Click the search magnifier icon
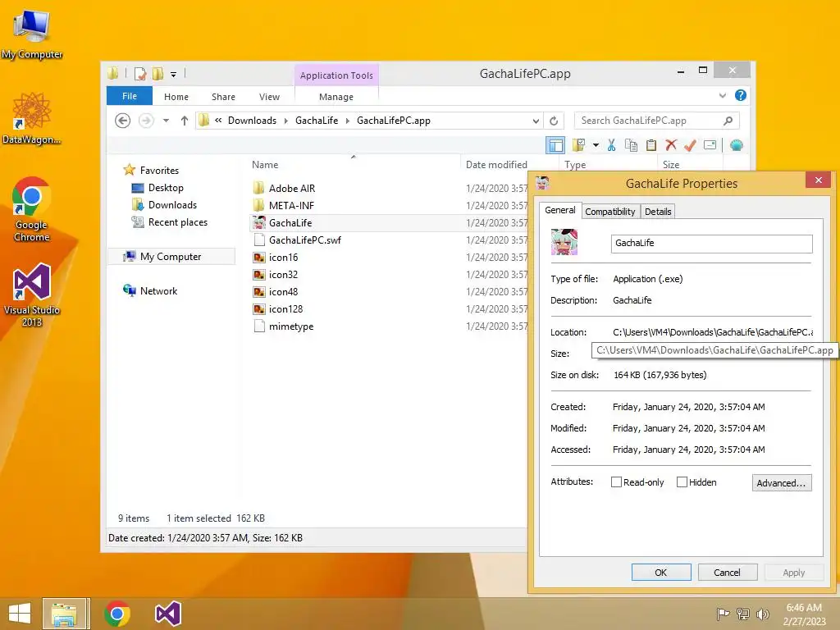The image size is (840, 630). (728, 121)
